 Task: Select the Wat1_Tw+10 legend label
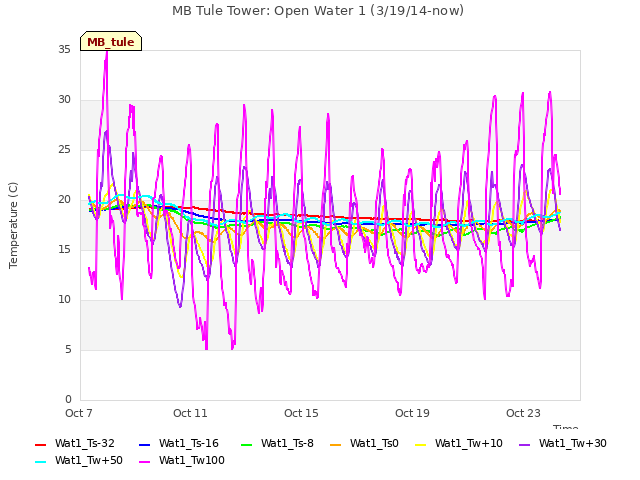pyautogui.click(x=469, y=443)
